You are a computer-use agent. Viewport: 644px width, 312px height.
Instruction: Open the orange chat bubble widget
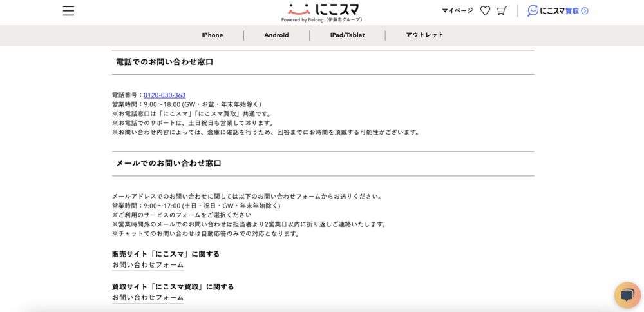pos(627,295)
